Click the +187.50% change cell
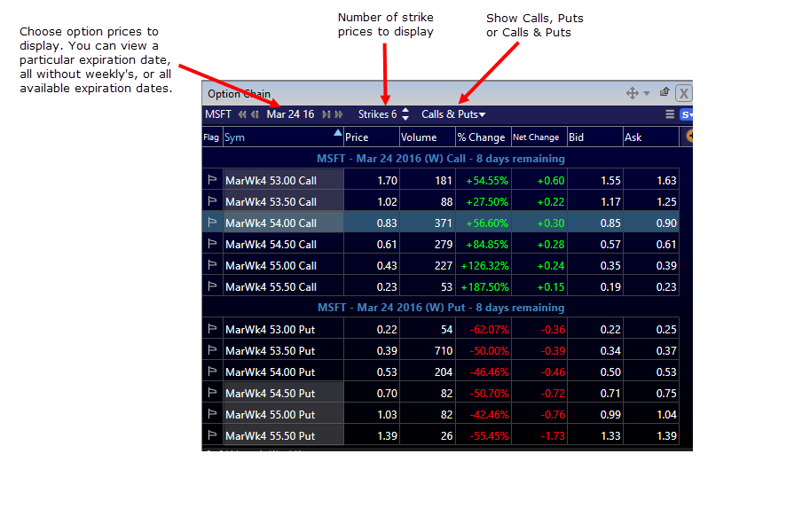This screenshot has height=532, width=802. [484, 286]
